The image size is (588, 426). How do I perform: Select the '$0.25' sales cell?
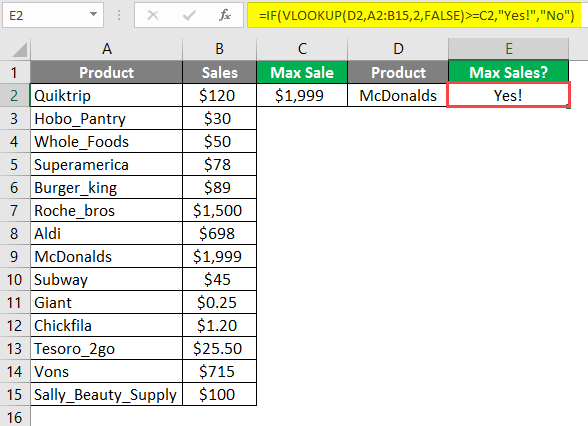(219, 302)
